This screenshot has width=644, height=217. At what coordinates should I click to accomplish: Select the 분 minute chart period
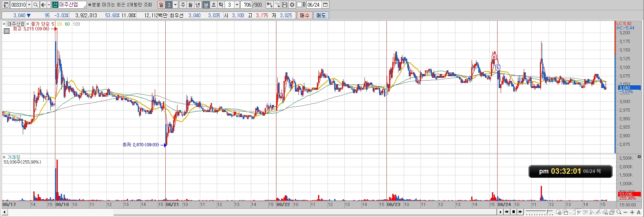click(206, 5)
